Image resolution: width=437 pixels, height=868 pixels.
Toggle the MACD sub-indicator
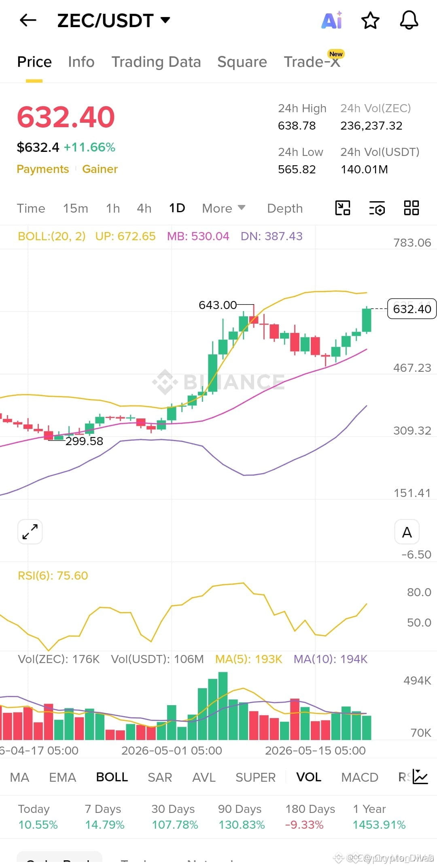pos(360,777)
